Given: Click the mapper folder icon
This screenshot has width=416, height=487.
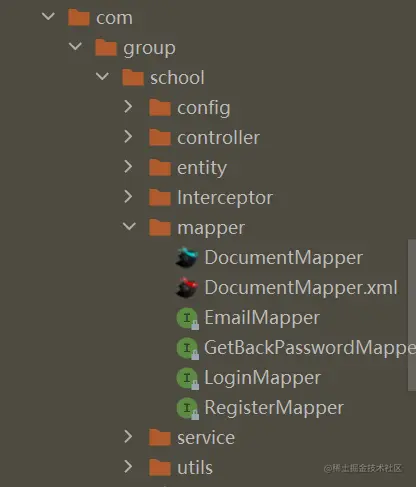Looking at the screenshot, I should pyautogui.click(x=160, y=228).
